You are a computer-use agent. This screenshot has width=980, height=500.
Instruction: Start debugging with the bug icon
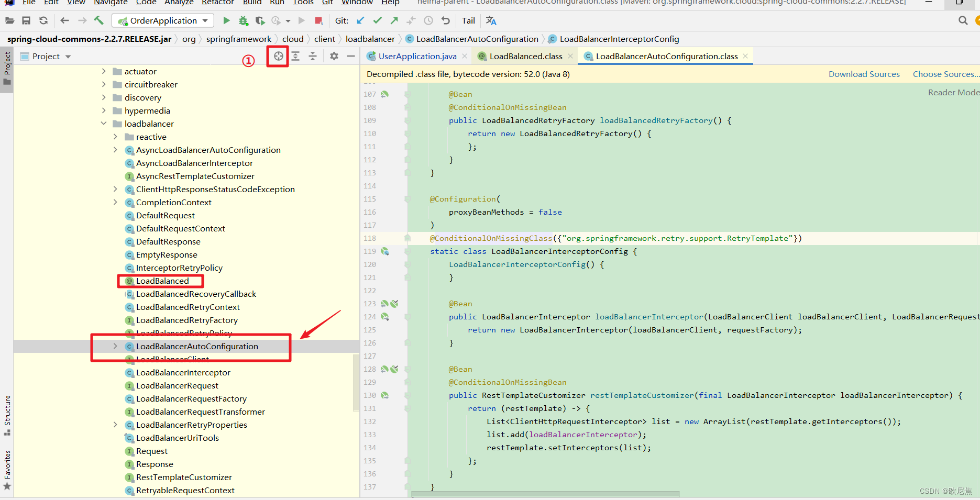click(x=243, y=20)
